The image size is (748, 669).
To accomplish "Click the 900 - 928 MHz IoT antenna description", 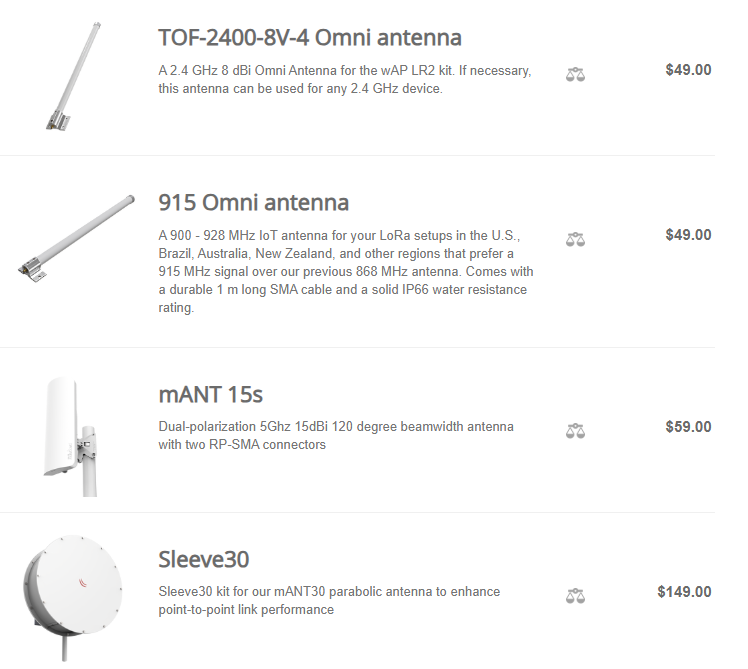I will point(346,272).
